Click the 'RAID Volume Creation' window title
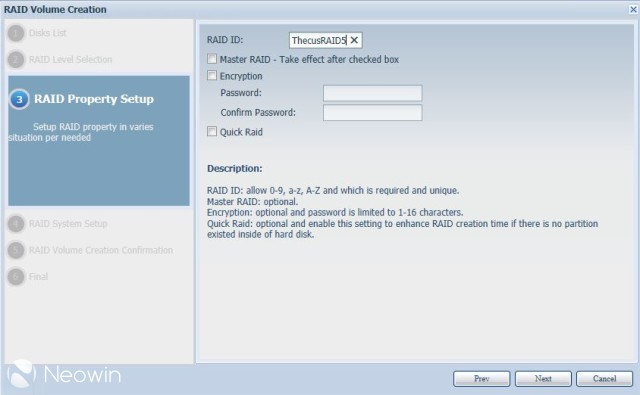The image size is (640, 395). [55, 9]
